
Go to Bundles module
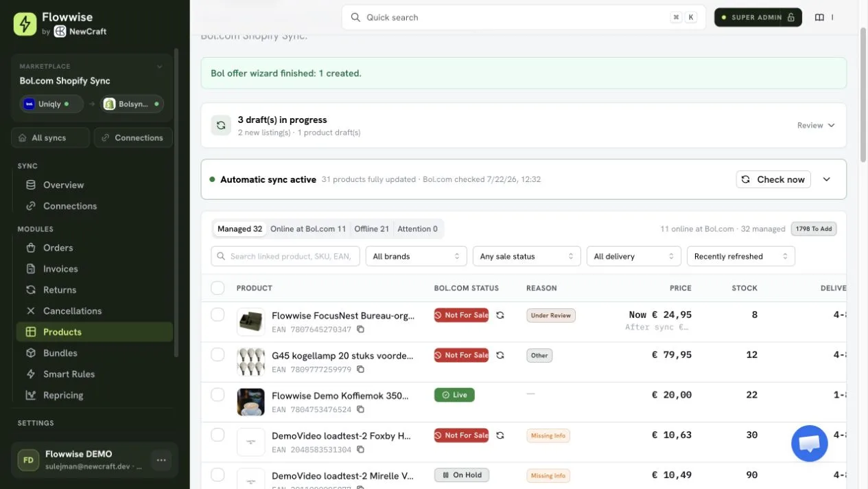pyautogui.click(x=94, y=353)
